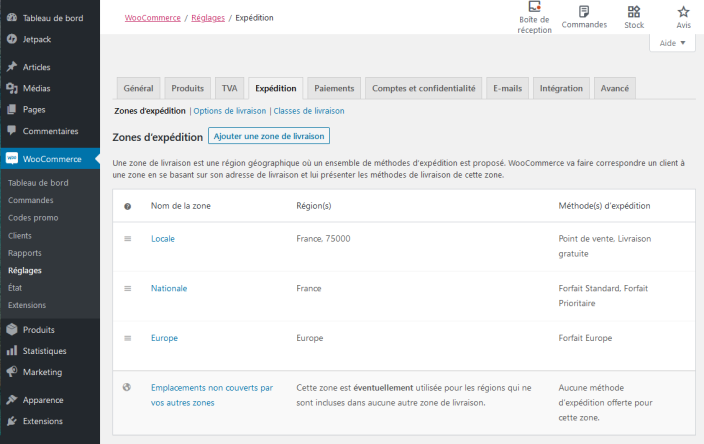
Task: Click the 'Région(s)' column header
Action: [314, 206]
